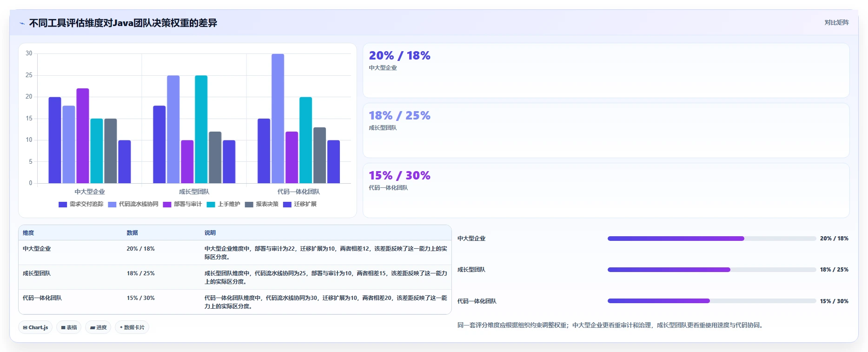Click the 18% / 25% value right of progress bar

pyautogui.click(x=834, y=270)
